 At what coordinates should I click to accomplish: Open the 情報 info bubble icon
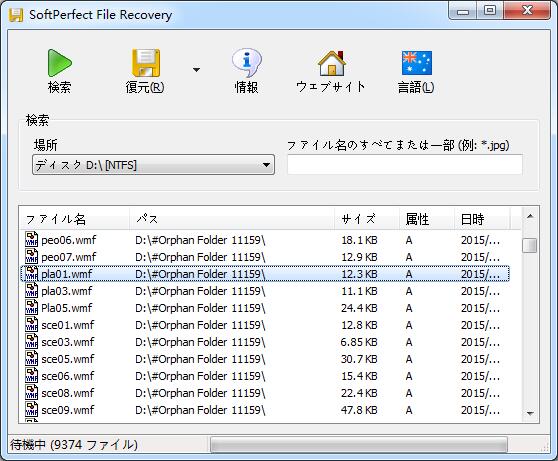tap(247, 63)
